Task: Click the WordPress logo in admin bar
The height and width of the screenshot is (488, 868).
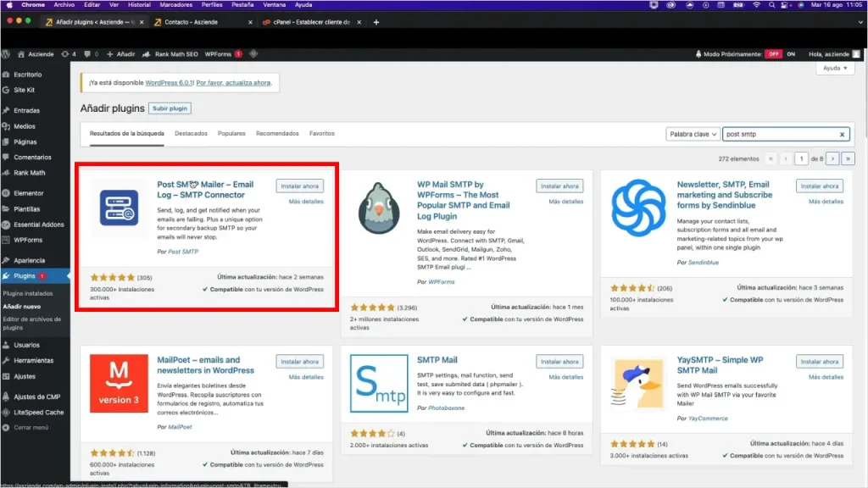Action: click(x=6, y=54)
